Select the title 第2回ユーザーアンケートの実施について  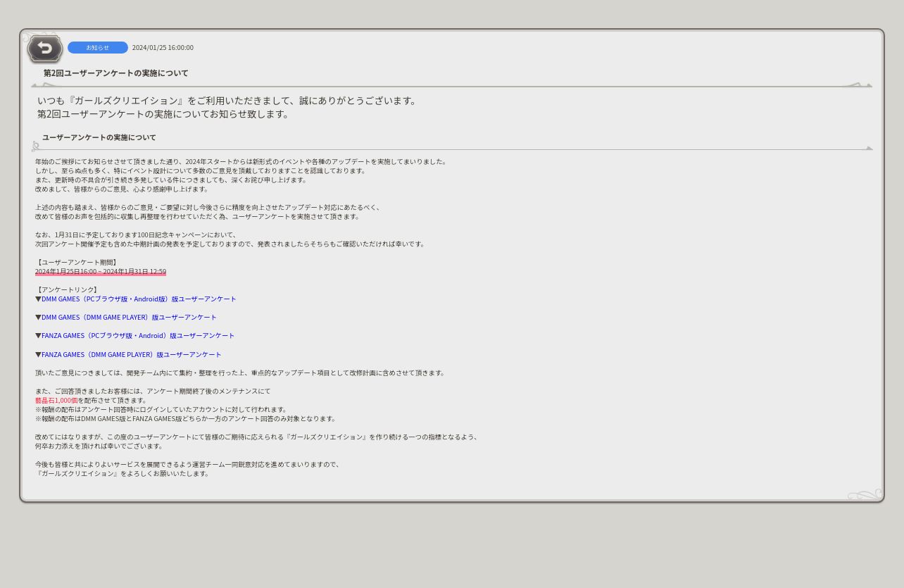tap(115, 73)
